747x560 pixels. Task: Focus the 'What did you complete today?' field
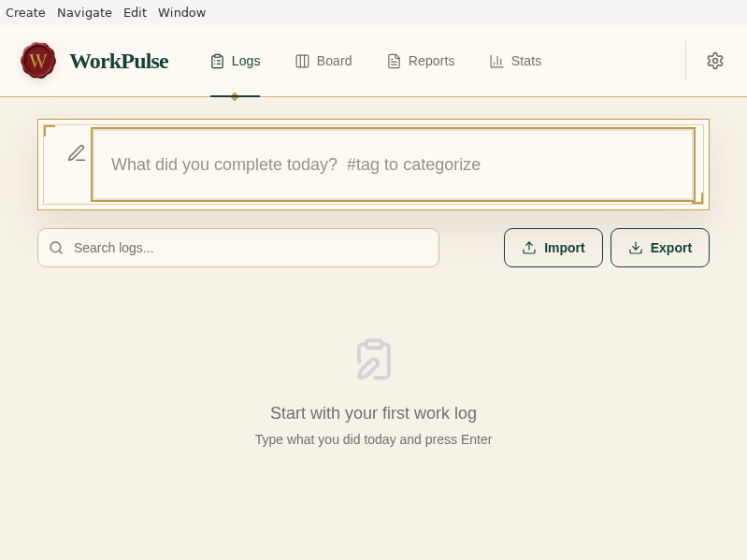coord(393,165)
